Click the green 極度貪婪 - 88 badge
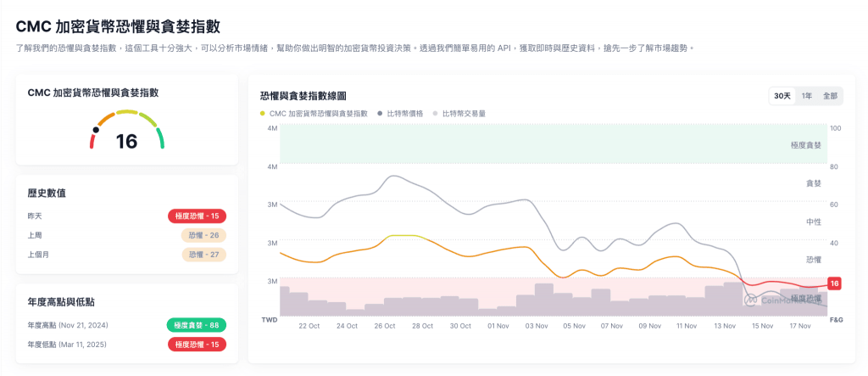Viewport: 868px width, 376px height. coord(197,325)
